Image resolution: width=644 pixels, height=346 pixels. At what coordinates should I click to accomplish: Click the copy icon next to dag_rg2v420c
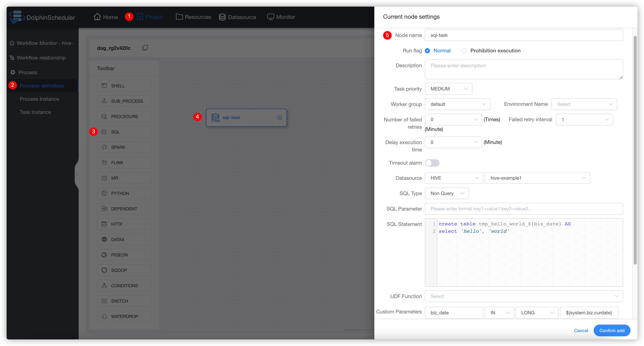pos(145,48)
